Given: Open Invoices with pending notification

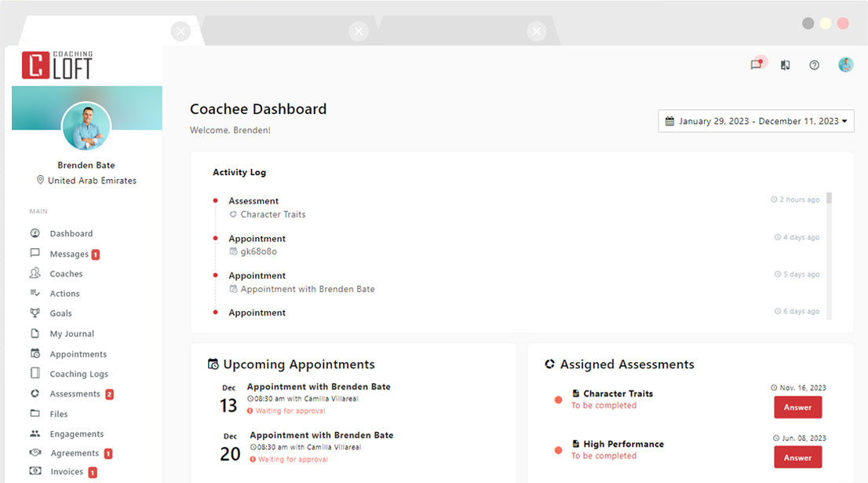Looking at the screenshot, I should pos(67,471).
